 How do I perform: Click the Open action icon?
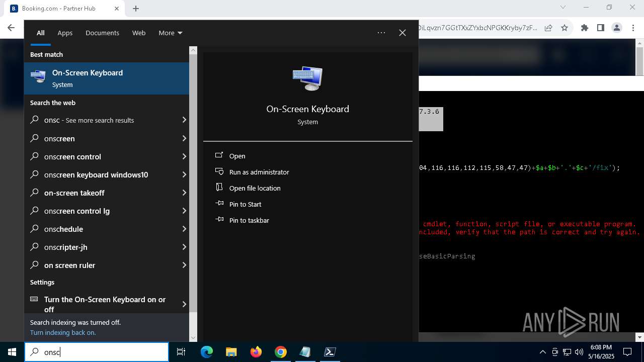219,155
